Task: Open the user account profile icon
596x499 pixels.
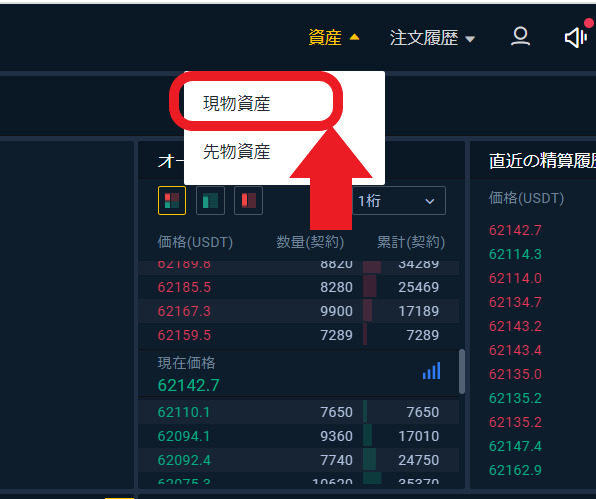Action: tap(520, 37)
